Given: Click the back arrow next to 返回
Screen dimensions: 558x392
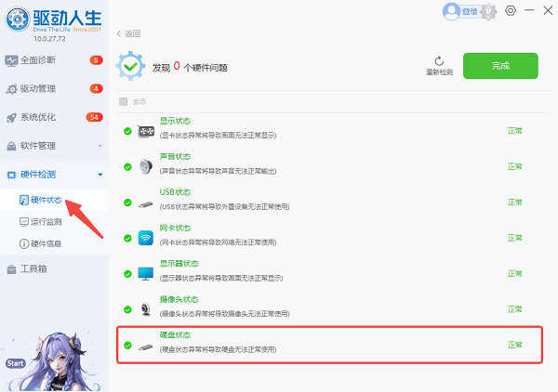Looking at the screenshot, I should (119, 33).
